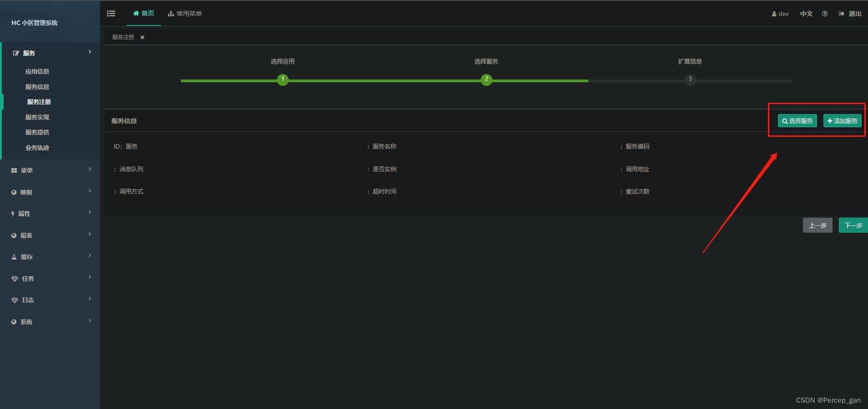Select 服务注册 sidebar item

[39, 102]
